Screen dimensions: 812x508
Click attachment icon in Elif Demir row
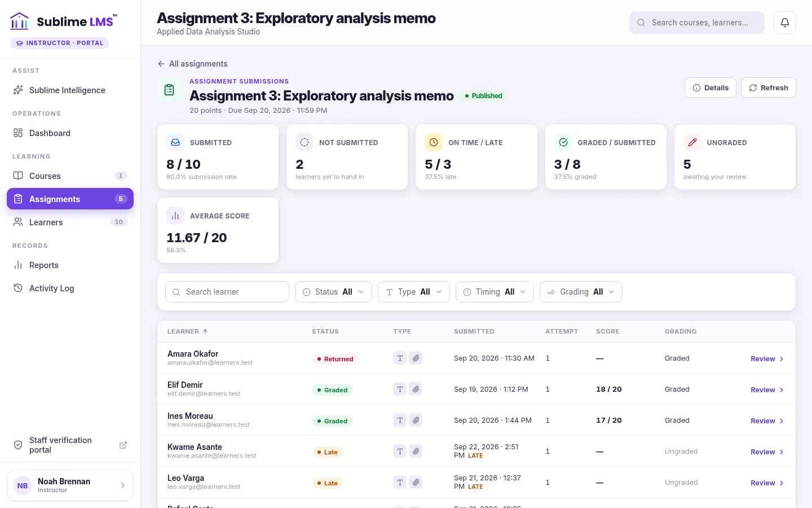coord(416,389)
